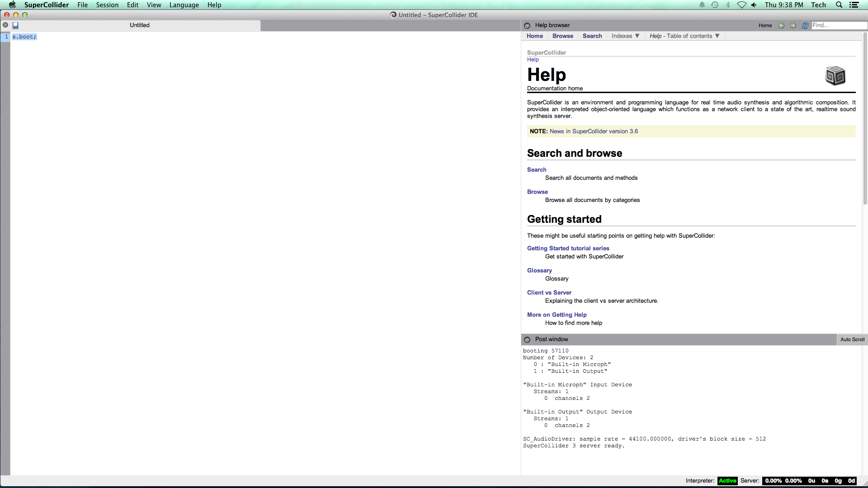The width and height of the screenshot is (868, 488).
Task: Open the Wi-Fi menu bar icon
Action: tap(741, 5)
